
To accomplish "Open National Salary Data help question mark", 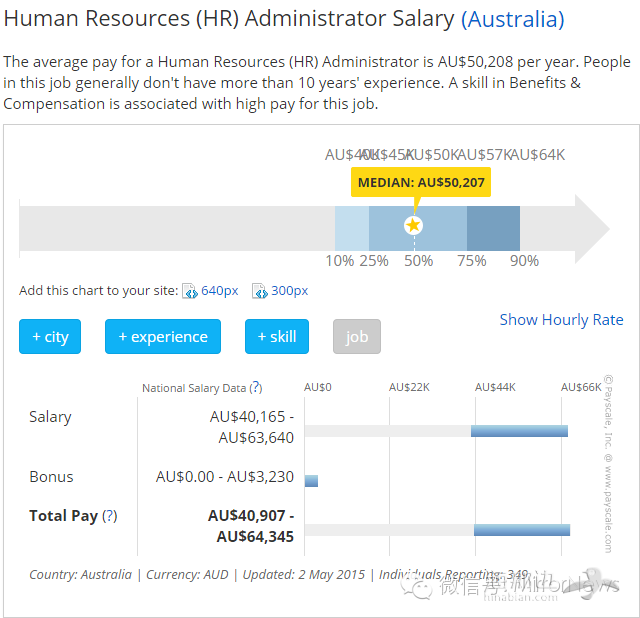I will 256,387.
